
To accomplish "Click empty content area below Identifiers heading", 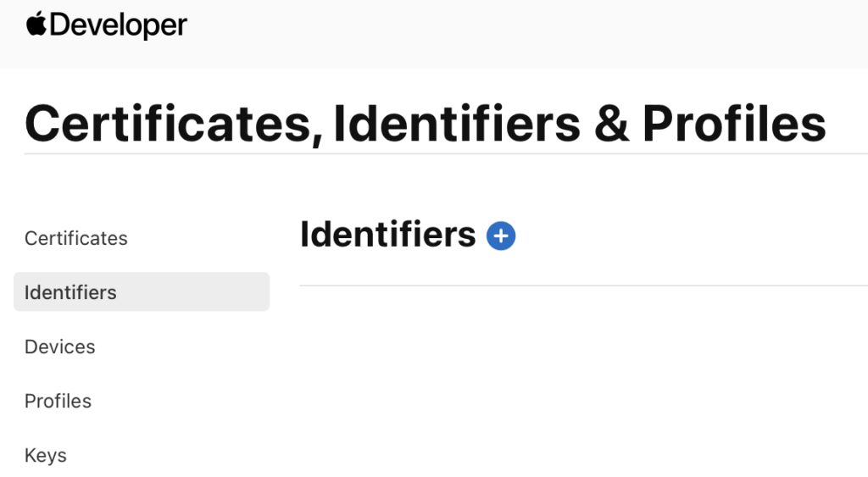I will tap(576, 381).
